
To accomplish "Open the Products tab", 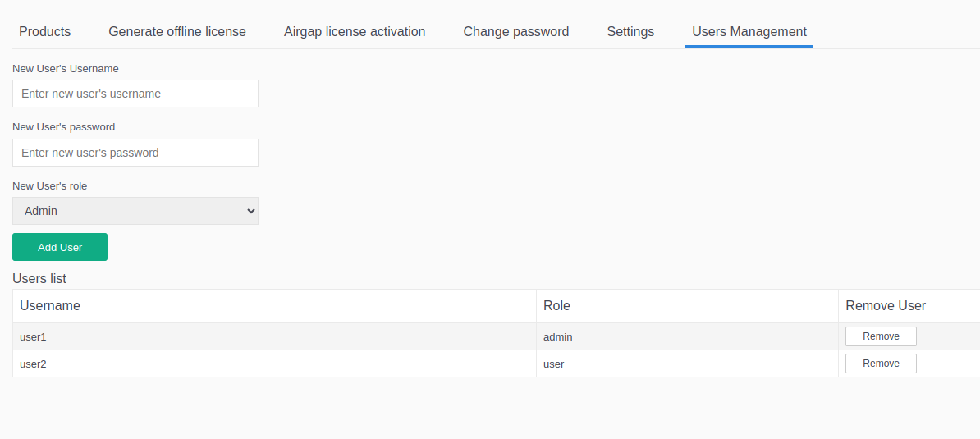I will [x=45, y=32].
